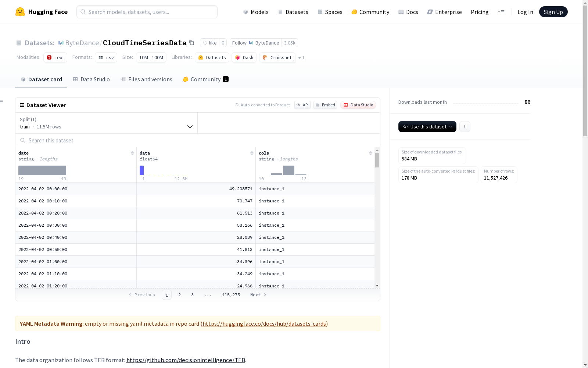The image size is (588, 368).
Task: Click the Sign Up button
Action: pyautogui.click(x=553, y=12)
